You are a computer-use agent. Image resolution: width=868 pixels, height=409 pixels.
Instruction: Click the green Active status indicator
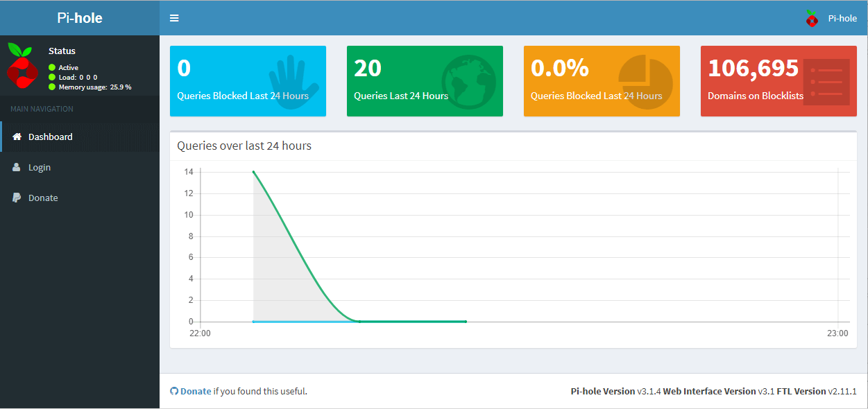point(52,67)
